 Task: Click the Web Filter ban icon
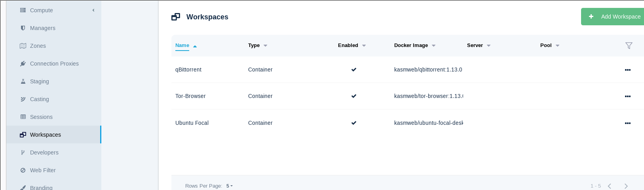coord(23,170)
